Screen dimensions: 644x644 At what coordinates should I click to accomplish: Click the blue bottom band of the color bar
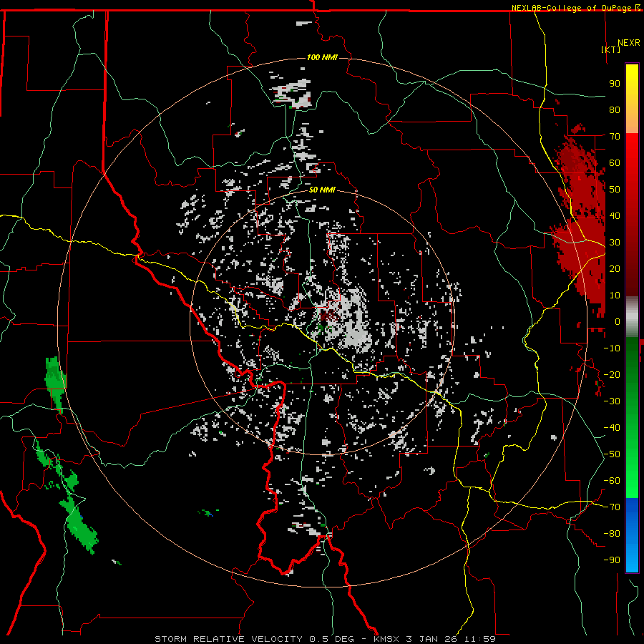632,535
